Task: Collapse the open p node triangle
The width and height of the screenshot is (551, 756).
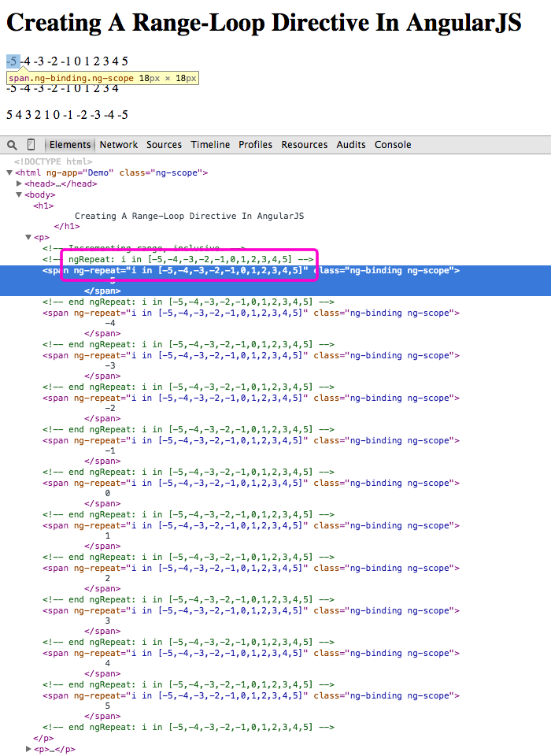Action: tap(28, 237)
